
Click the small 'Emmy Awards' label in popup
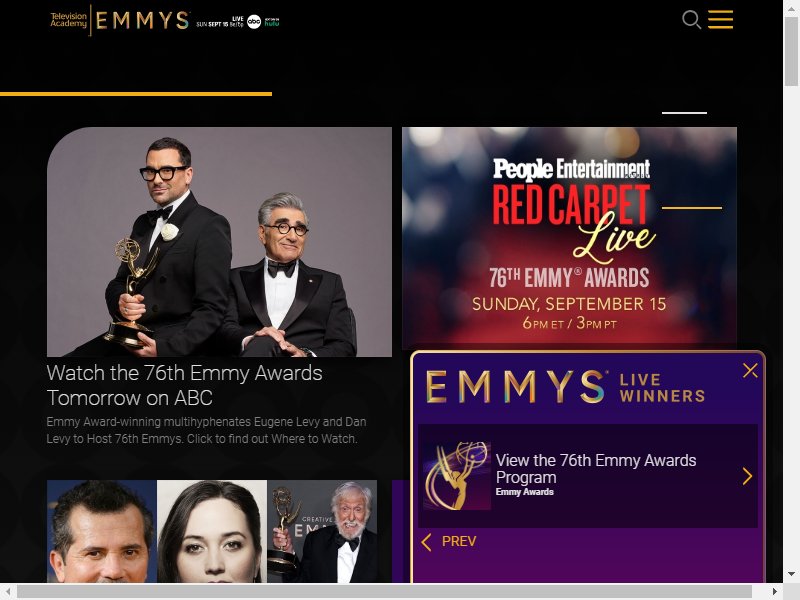[x=524, y=492]
